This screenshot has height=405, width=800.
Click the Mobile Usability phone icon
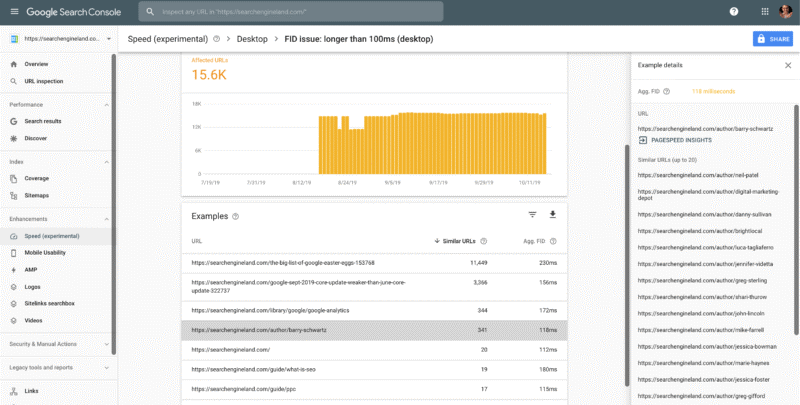[x=14, y=253]
